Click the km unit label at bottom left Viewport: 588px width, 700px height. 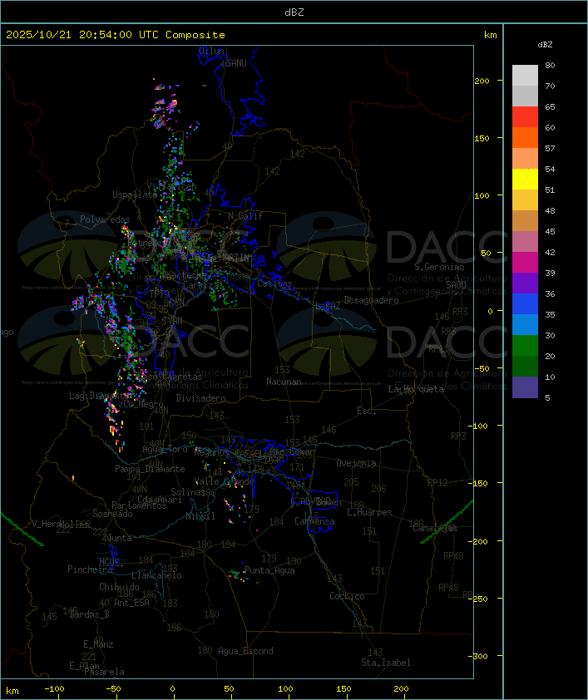pyautogui.click(x=12, y=691)
